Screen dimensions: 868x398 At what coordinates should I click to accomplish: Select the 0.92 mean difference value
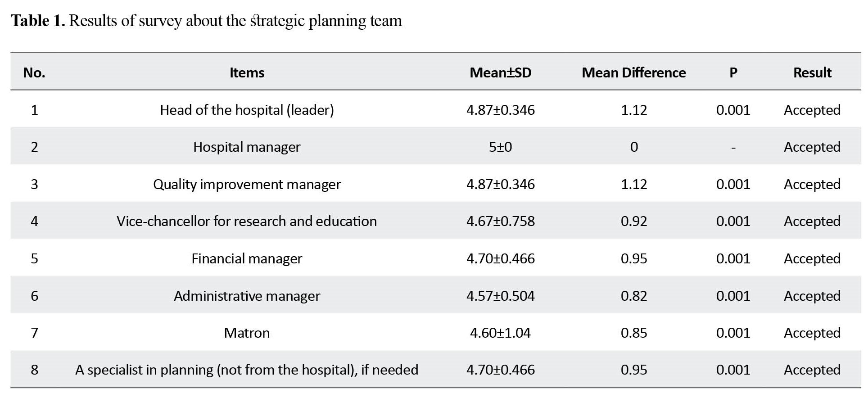click(x=633, y=221)
